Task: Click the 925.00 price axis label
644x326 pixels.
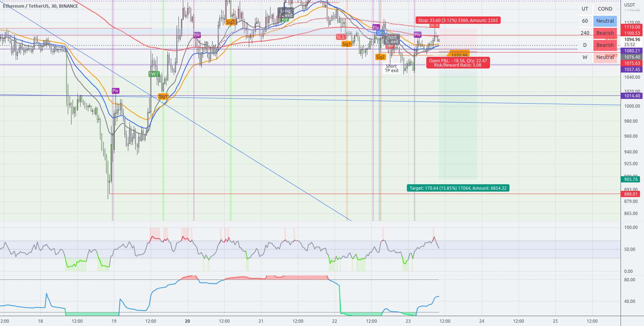Action: tap(631, 164)
